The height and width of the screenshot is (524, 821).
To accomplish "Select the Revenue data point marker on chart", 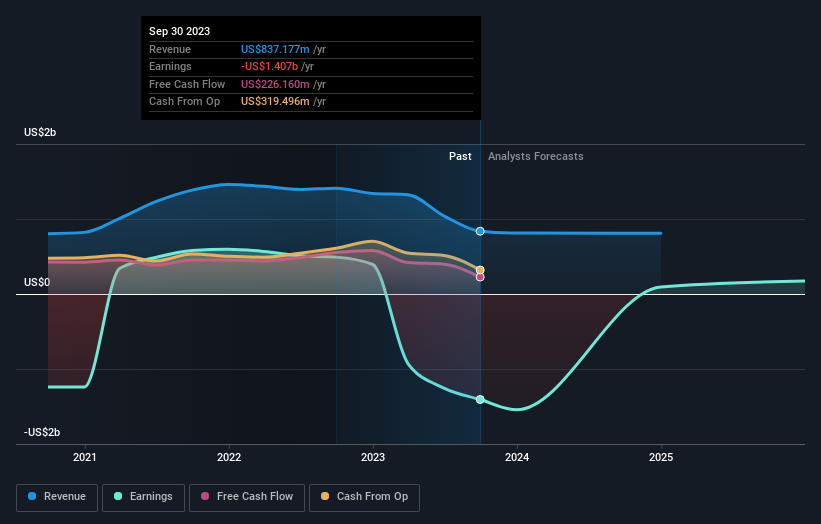I will pyautogui.click(x=480, y=231).
